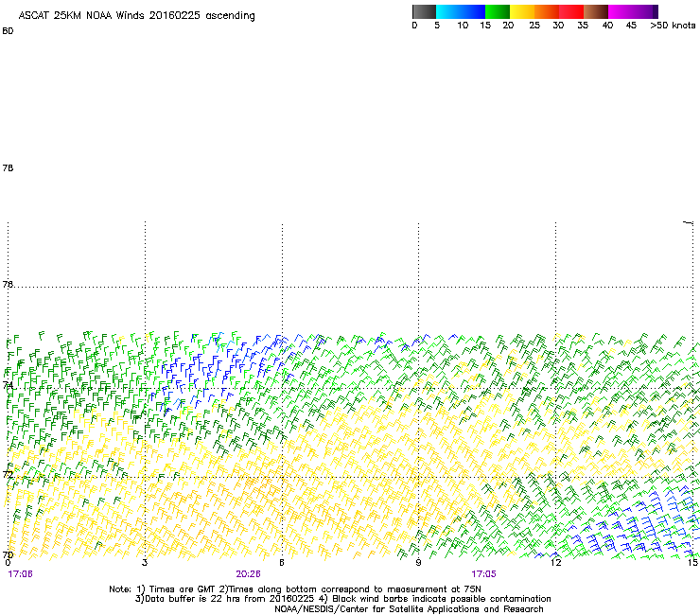Pick the brown 35–40 knots color band
The image size is (700, 615).
click(x=596, y=11)
